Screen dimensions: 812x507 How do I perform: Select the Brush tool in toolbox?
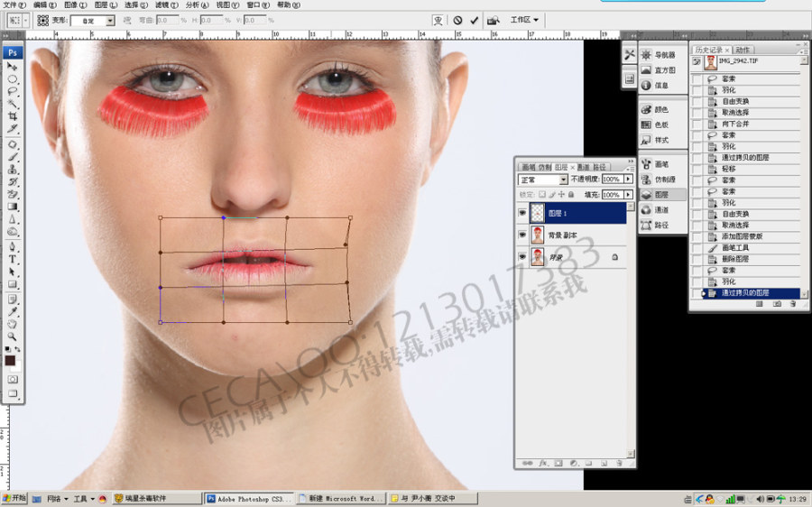(13, 157)
